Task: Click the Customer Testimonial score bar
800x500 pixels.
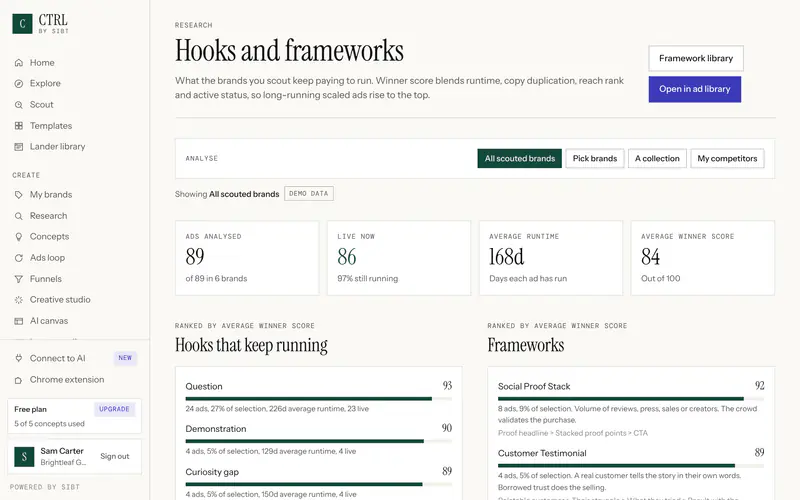Action: [631, 465]
